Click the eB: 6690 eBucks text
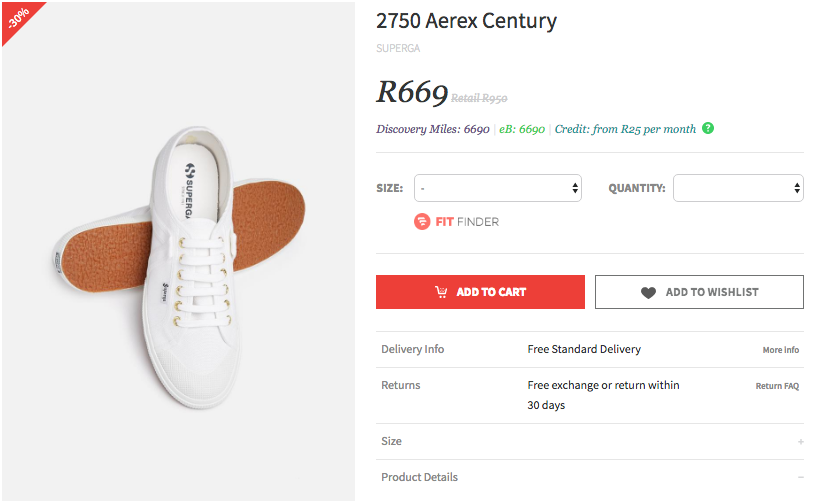Image resolution: width=823 pixels, height=501 pixels. click(521, 129)
